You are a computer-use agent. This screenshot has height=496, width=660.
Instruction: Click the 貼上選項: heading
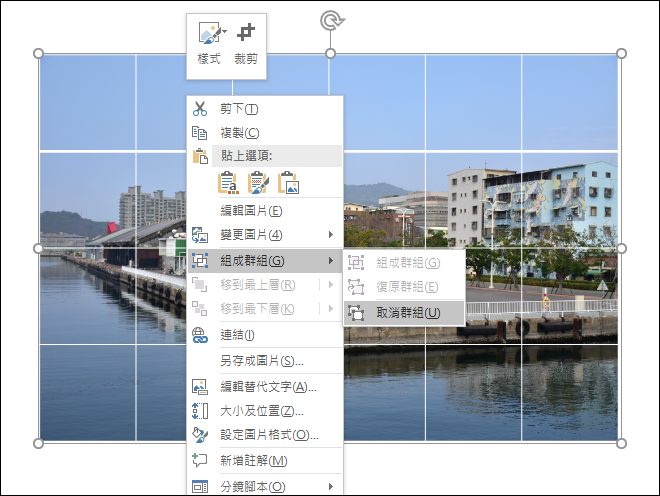click(246, 156)
